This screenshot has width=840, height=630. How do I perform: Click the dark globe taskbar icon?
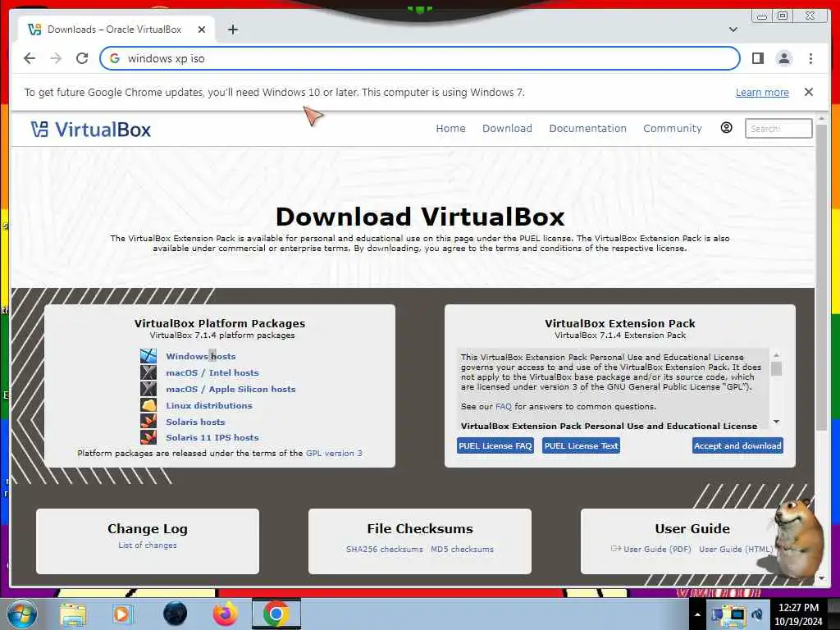click(176, 614)
